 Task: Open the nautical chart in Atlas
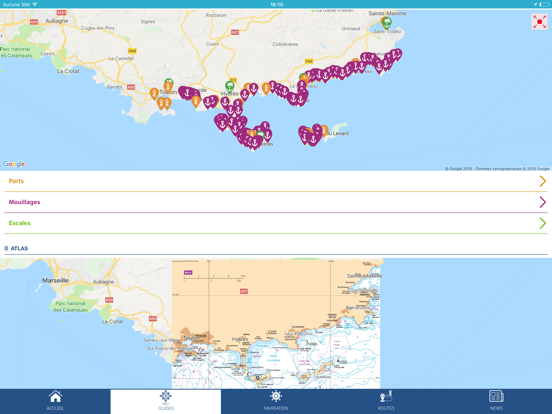[x=276, y=324]
